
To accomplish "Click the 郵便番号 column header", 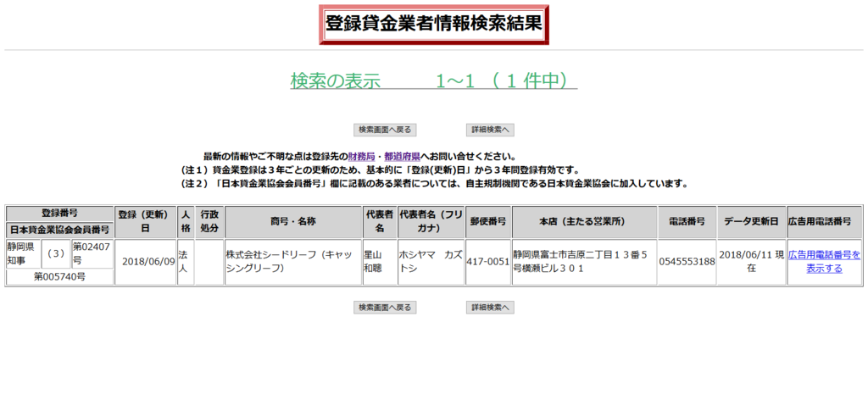I will click(x=487, y=222).
